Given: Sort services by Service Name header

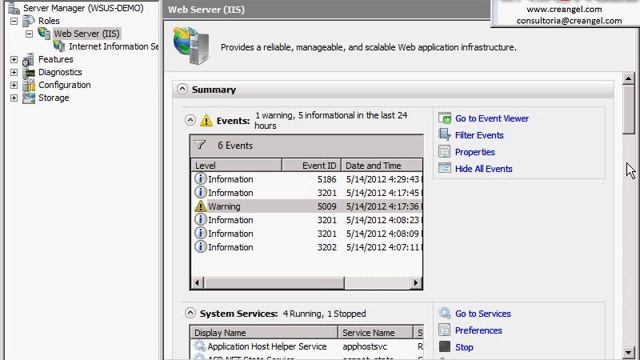Looking at the screenshot, I should 375,333.
